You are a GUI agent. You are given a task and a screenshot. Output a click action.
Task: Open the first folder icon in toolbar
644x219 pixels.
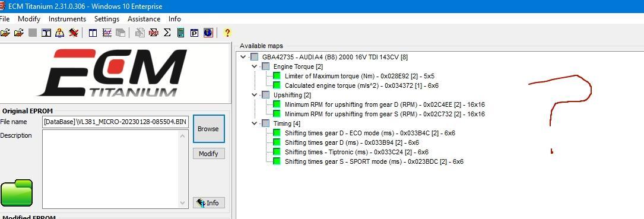pos(5,33)
